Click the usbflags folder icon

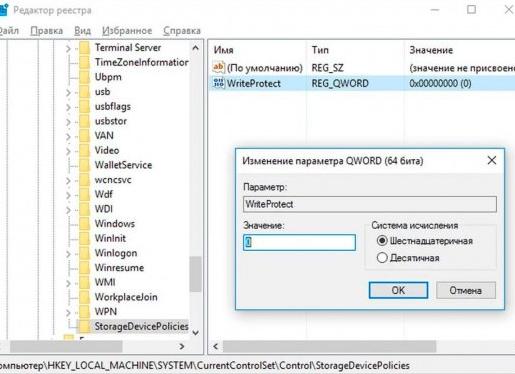(85, 106)
